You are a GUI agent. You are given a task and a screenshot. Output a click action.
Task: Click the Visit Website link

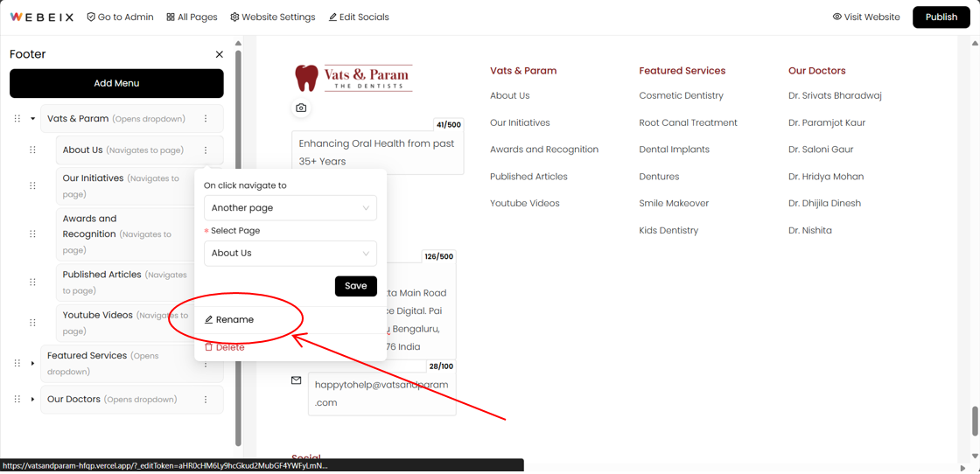(x=866, y=17)
